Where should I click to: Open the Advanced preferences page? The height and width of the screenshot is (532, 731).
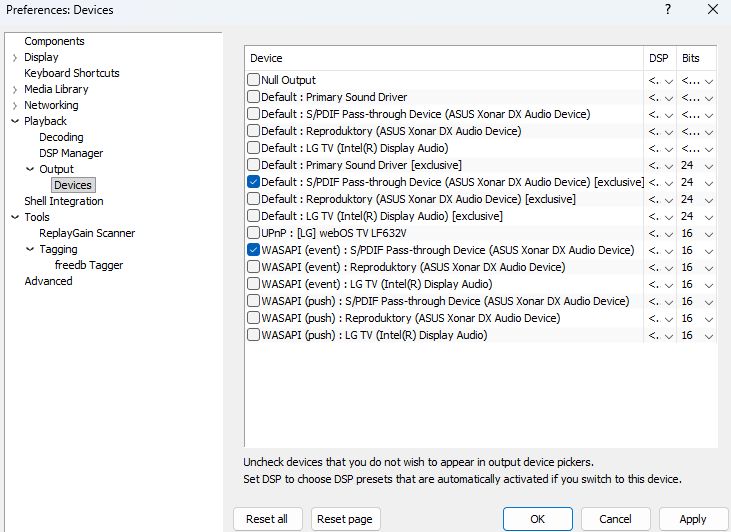coord(48,281)
